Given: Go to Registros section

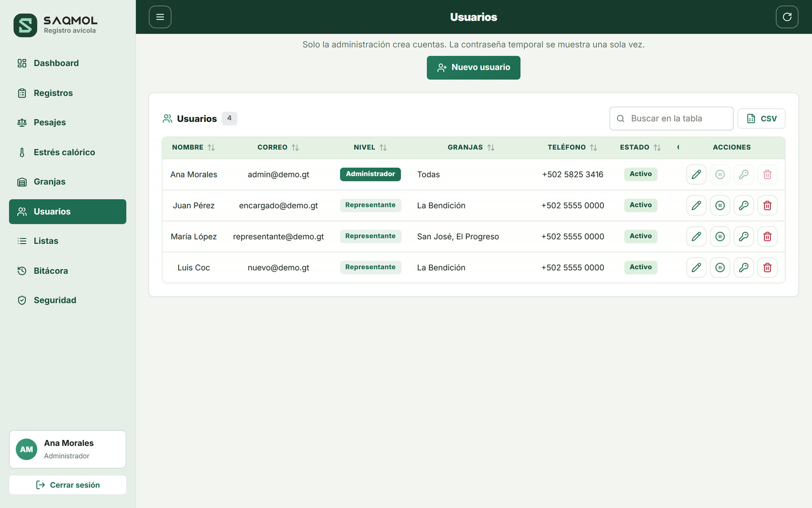Looking at the screenshot, I should click(x=67, y=93).
